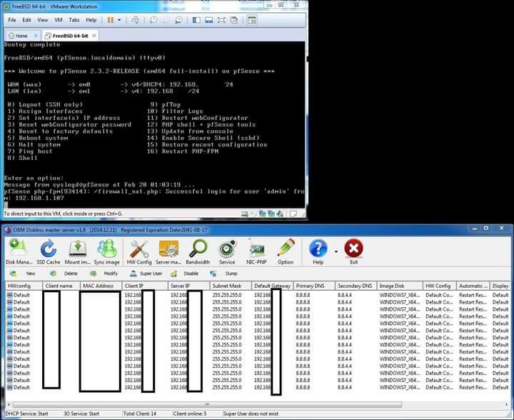Sort by MAC Address column header
This screenshot has width=514, height=420.
click(x=101, y=286)
